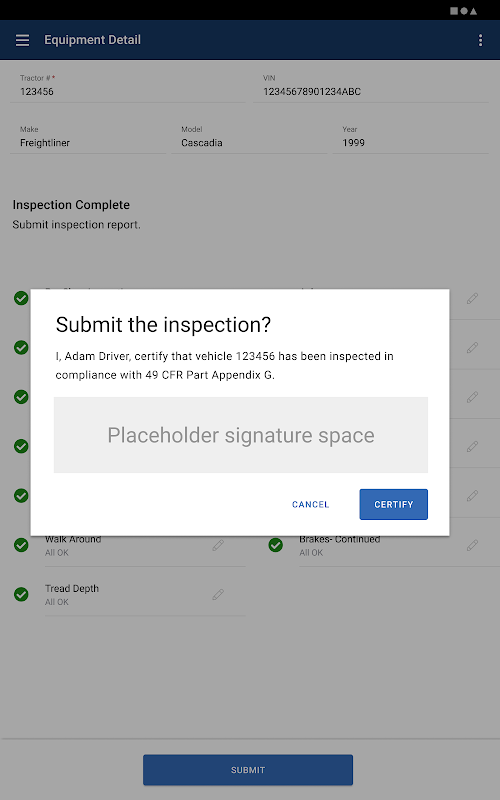Select the Year field showing 1999
Viewport: 500px width, 800px height.
(x=411, y=137)
